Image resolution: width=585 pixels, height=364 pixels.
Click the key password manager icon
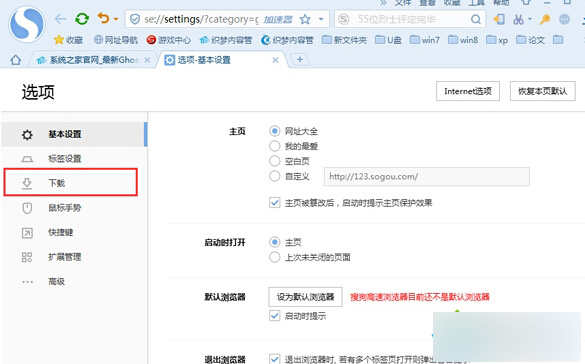[545, 19]
